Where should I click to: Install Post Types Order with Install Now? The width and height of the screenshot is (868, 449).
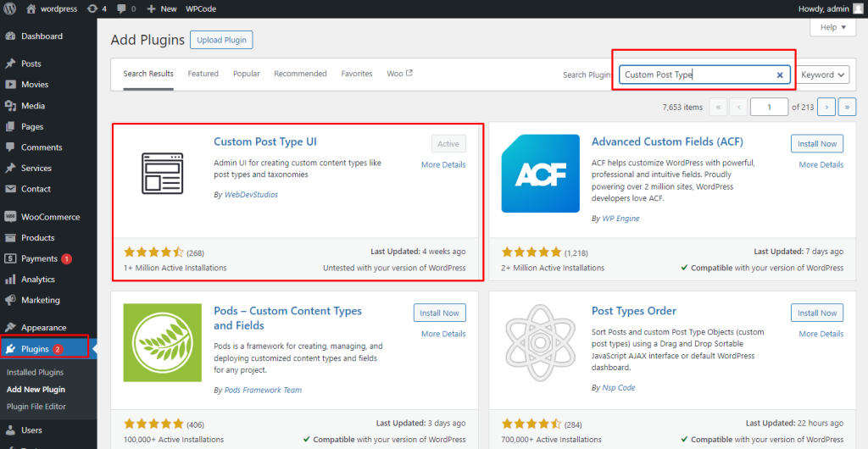pyautogui.click(x=817, y=313)
